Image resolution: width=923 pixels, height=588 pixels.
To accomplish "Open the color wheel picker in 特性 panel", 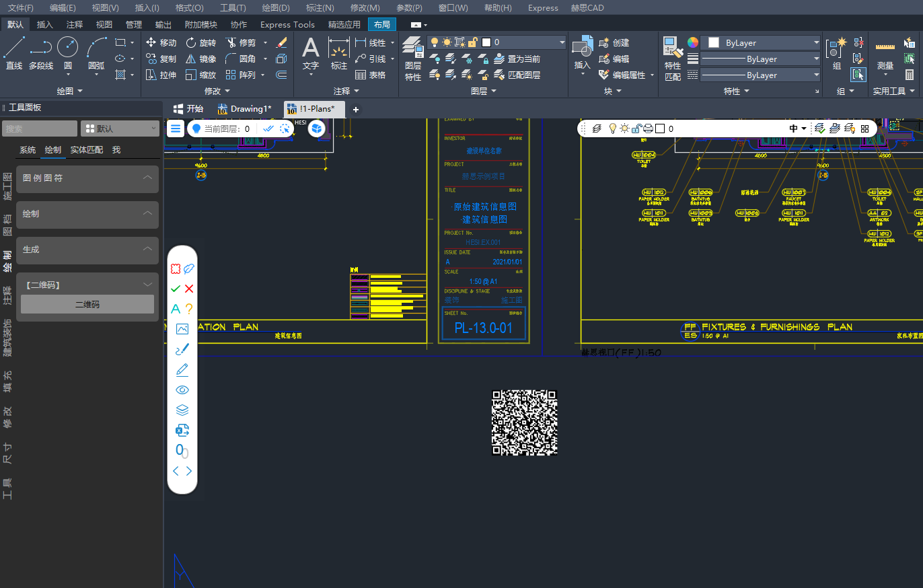I will 693,42.
